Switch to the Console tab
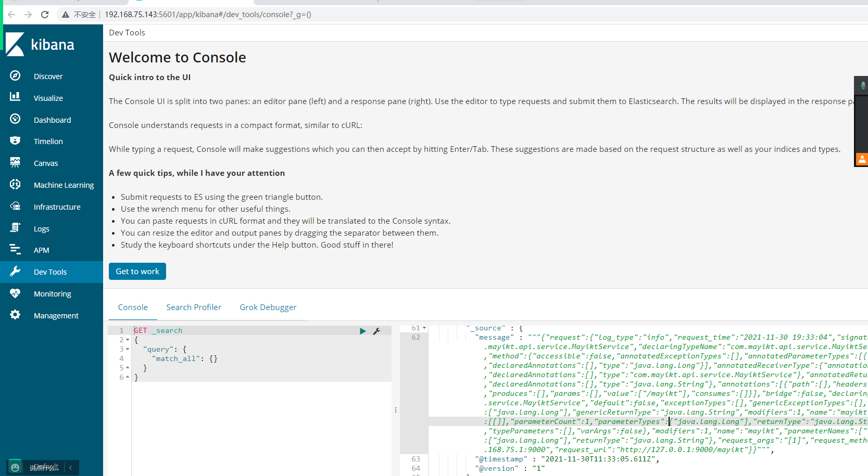Screen dimensions: 868x476 coord(133,307)
